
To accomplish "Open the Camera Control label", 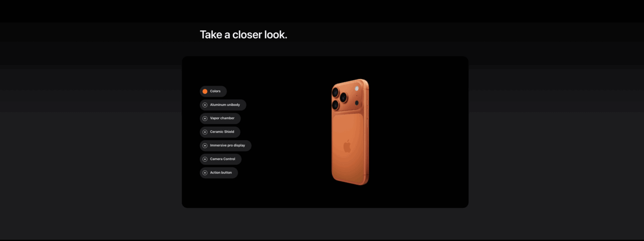I will [x=223, y=159].
